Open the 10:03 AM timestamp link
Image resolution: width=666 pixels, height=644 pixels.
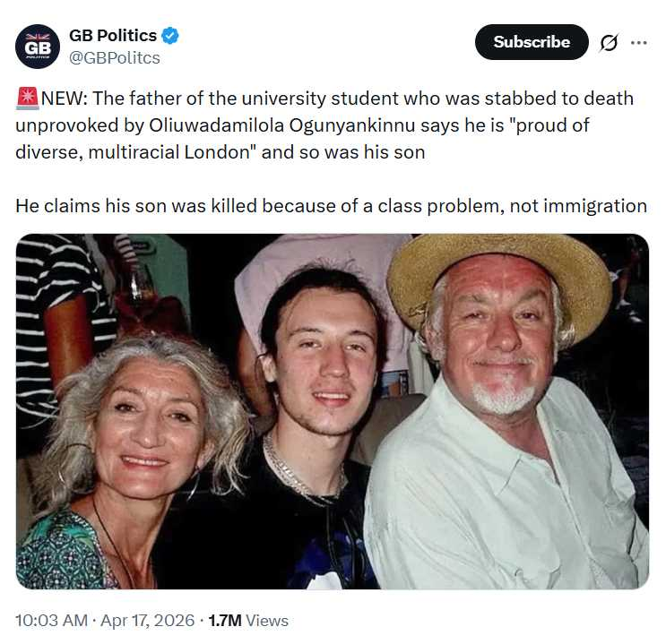(52, 620)
